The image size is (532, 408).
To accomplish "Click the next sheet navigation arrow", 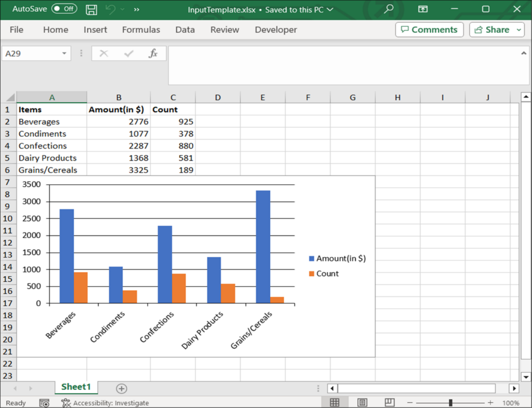I will point(31,388).
